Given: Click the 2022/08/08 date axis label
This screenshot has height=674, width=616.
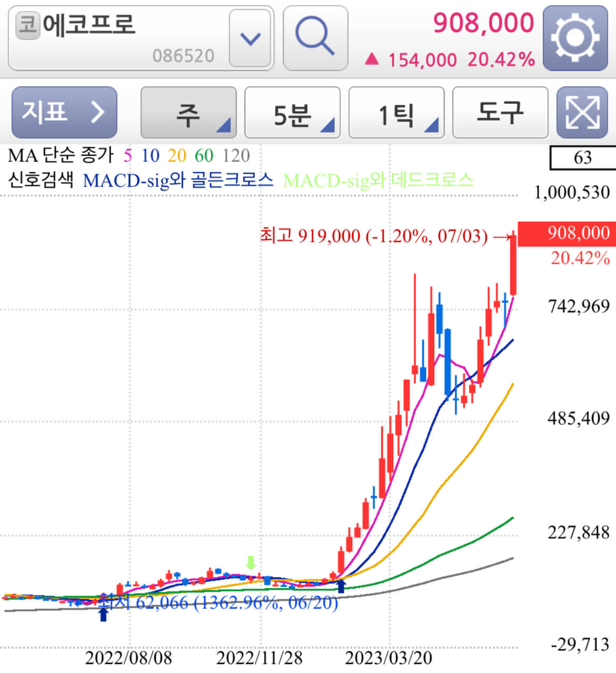Looking at the screenshot, I should click(128, 658).
